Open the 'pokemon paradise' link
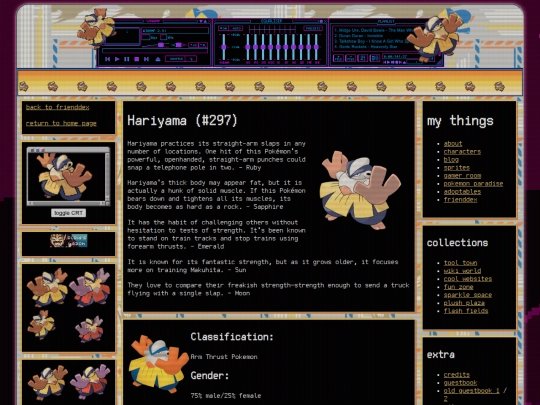Screen dimensions: 540x405 click(x=473, y=184)
